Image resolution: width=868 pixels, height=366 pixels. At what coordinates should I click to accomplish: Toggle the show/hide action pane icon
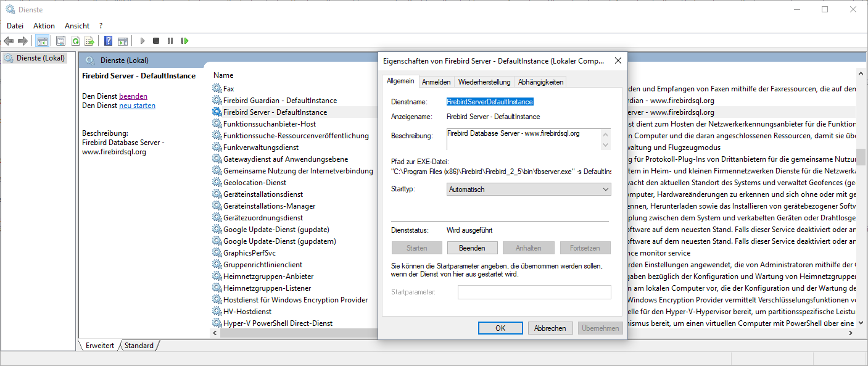click(123, 41)
